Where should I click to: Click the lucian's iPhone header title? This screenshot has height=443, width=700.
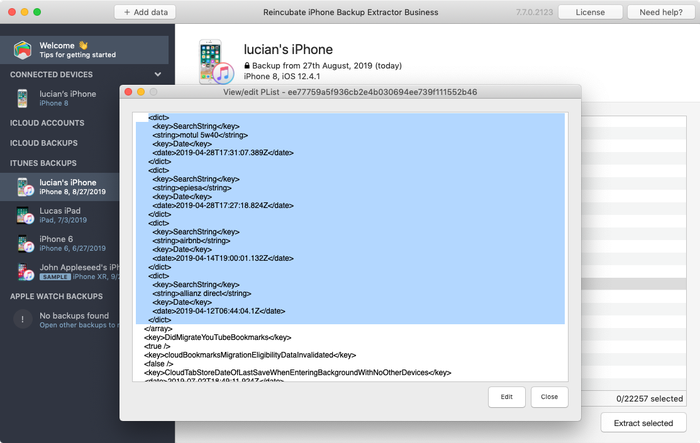288,49
